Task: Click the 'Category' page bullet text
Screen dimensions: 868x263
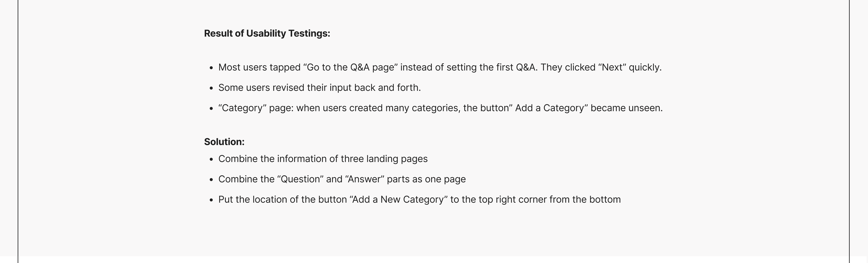Action: pyautogui.click(x=440, y=108)
